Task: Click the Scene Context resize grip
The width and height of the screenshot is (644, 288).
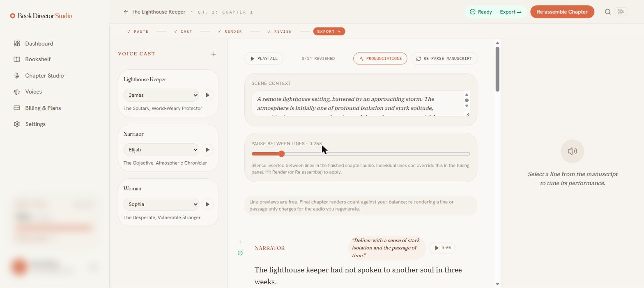Action: 467,114
